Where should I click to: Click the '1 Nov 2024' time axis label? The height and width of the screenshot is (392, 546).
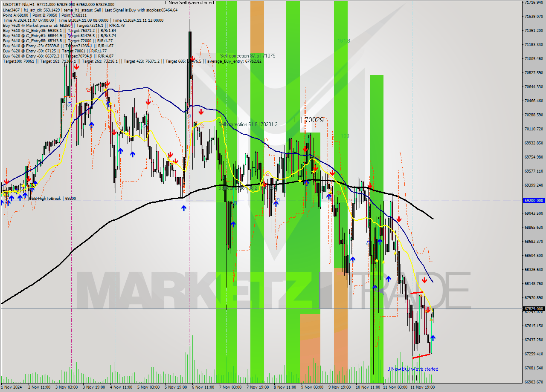click(12, 387)
